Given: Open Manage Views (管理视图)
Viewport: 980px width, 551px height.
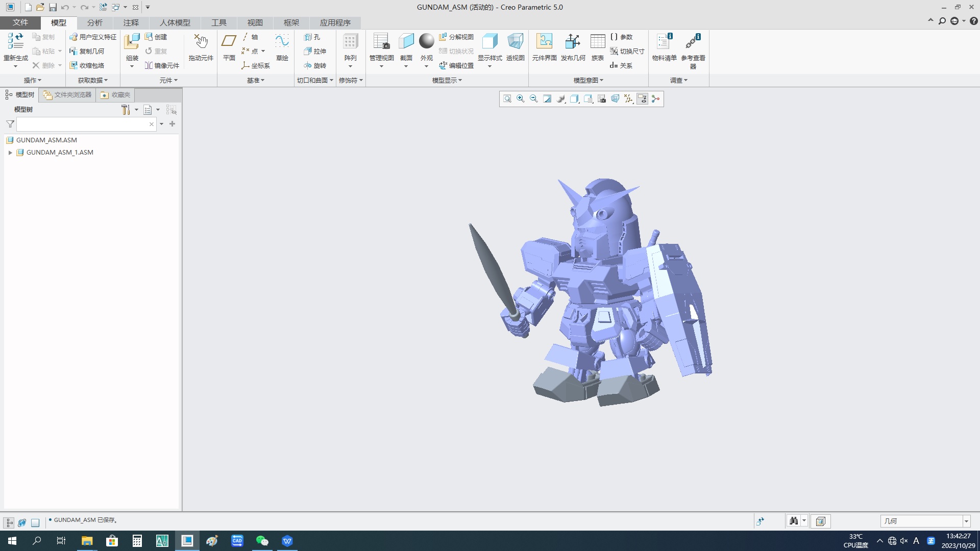Looking at the screenshot, I should [381, 43].
